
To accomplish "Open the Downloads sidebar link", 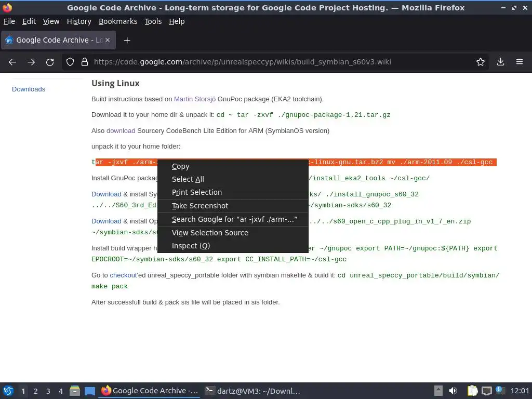I will tap(29, 89).
